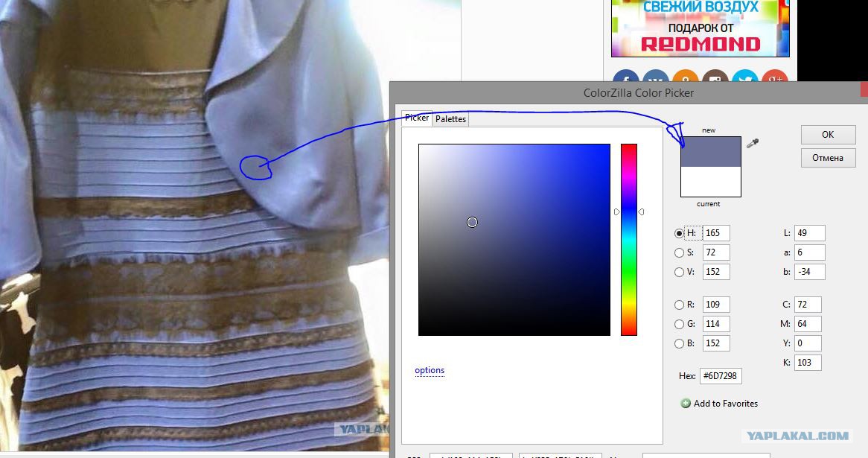Click the brown Instagram camera icon
The height and width of the screenshot is (458, 868).
click(x=715, y=78)
